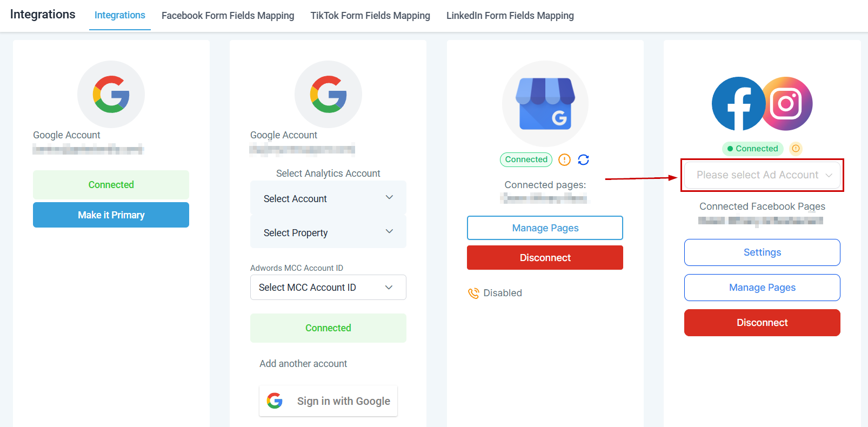Click Sign in with Google button
The height and width of the screenshot is (427, 868).
[328, 401]
